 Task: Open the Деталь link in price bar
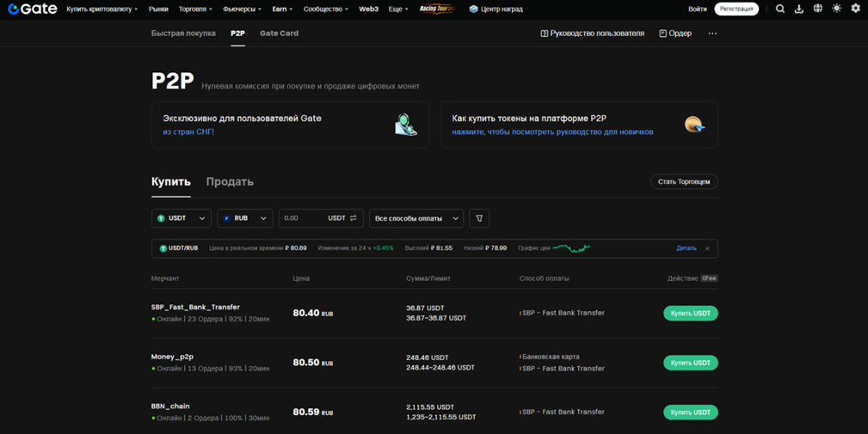pos(686,248)
